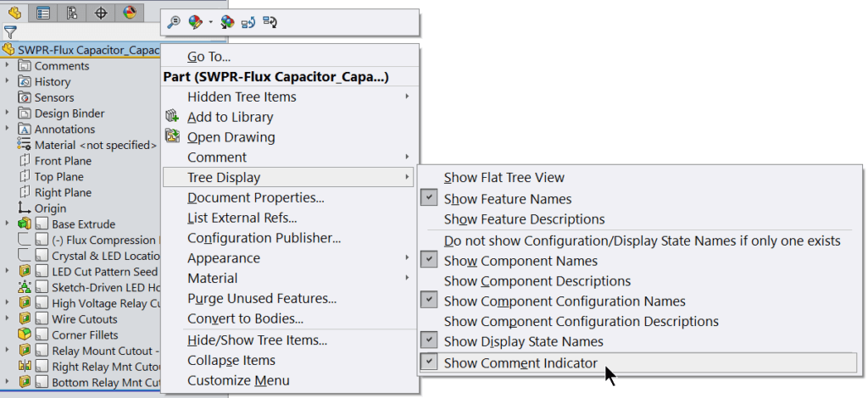Select the Front Plane tree item
Image resolution: width=868 pixels, height=398 pixels.
coord(62,161)
